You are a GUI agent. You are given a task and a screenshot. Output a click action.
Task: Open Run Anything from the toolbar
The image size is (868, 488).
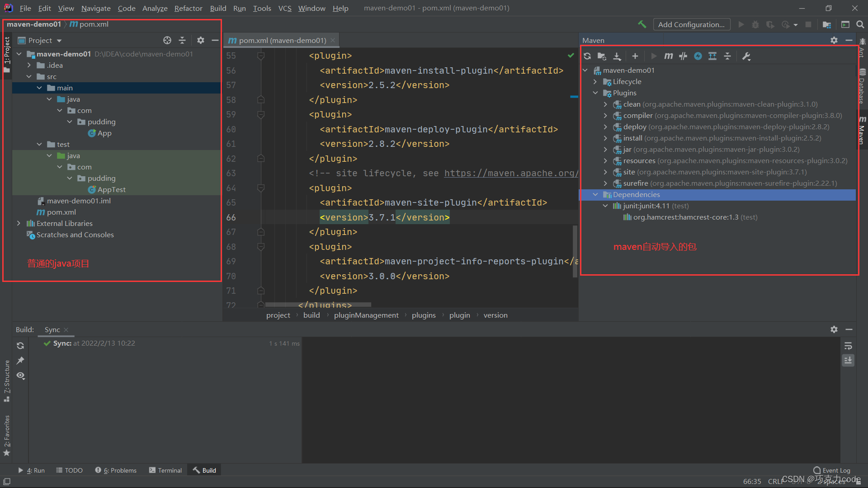(845, 24)
